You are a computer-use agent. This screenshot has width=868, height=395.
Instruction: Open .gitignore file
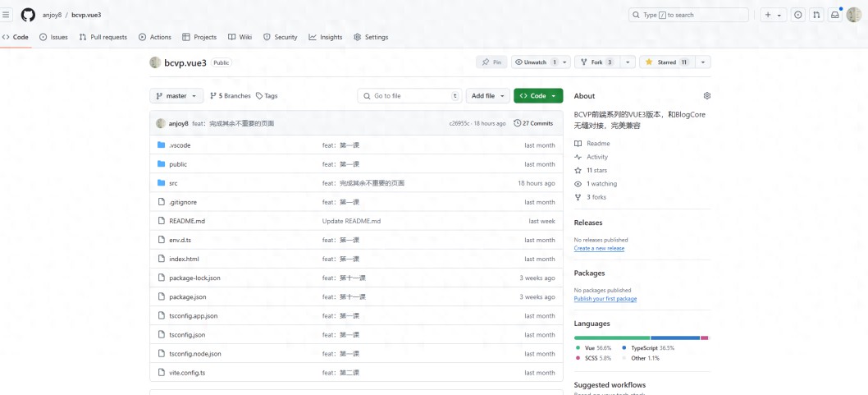pyautogui.click(x=183, y=202)
